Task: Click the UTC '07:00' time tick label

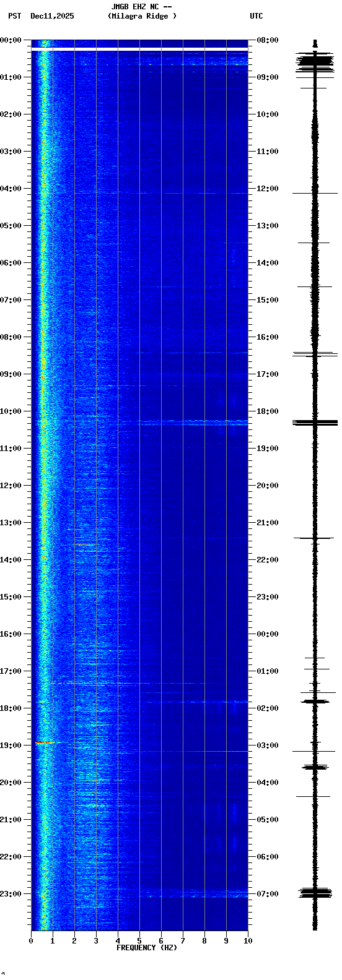Action: 268,894
